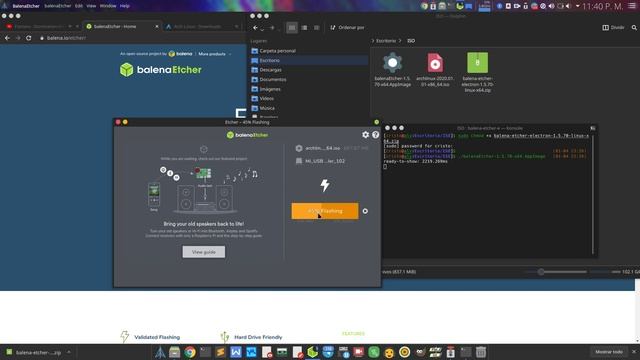The width and height of the screenshot is (640, 360).
Task: Click the balenaEtcher logo in the Etcher window
Action: pyautogui.click(x=247, y=135)
